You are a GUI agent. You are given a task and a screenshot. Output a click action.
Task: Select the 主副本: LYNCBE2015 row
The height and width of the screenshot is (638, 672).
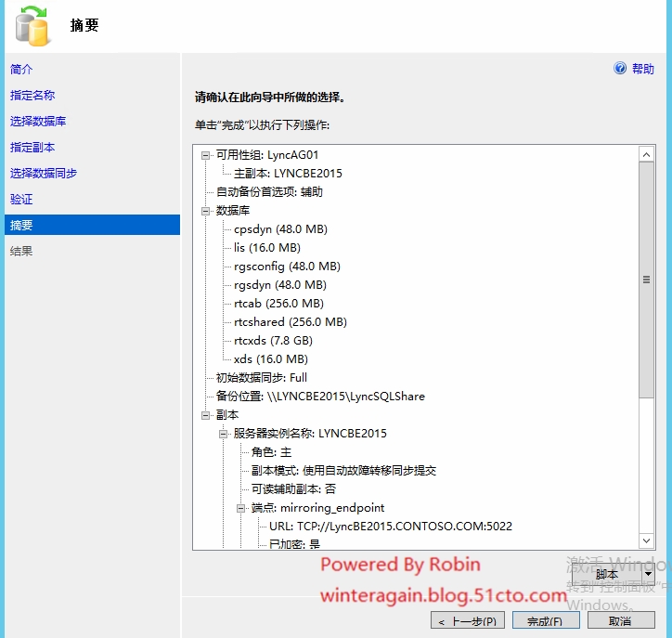[x=288, y=174]
